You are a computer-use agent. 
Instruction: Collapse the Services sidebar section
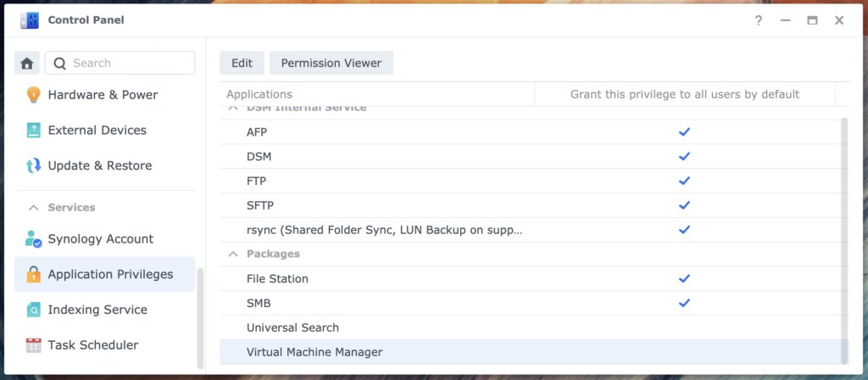(x=34, y=208)
